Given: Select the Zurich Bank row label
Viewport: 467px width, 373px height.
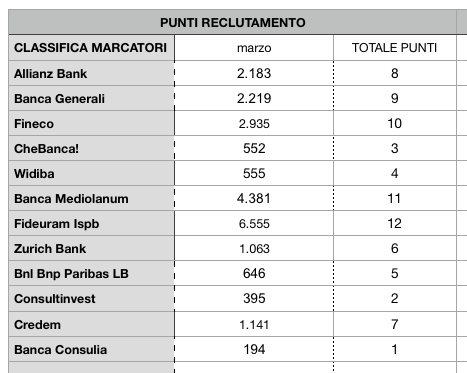Looking at the screenshot, I should 91,248.
